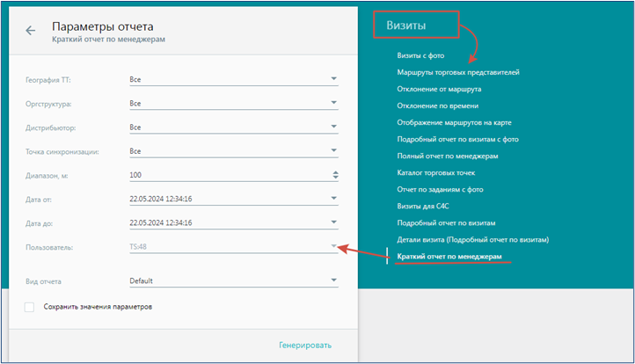Click the Диапазон stepper arrows

tap(335, 175)
